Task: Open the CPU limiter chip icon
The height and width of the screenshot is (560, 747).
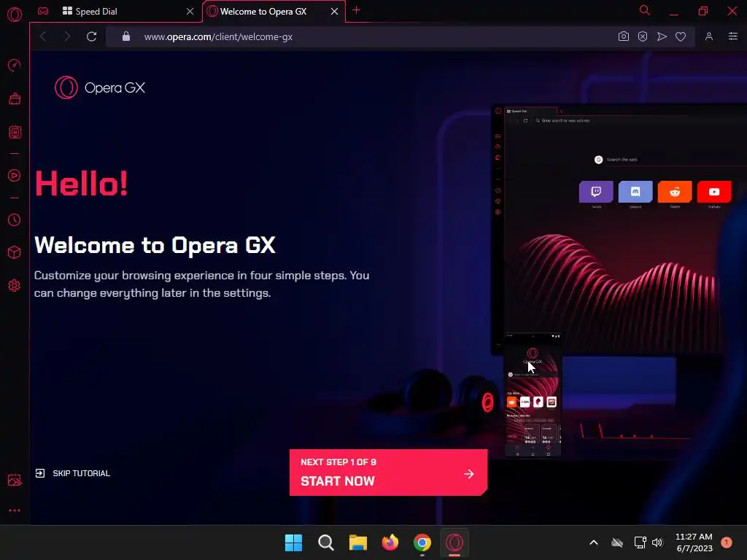Action: click(x=15, y=132)
